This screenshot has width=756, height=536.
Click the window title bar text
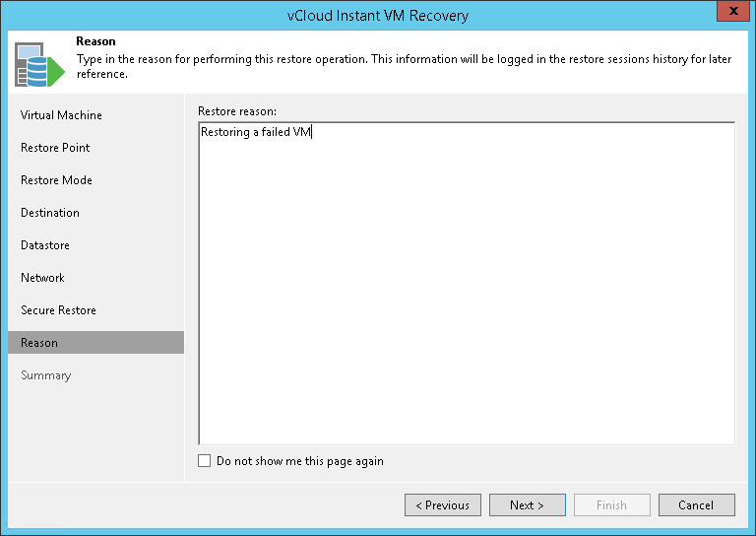377,15
